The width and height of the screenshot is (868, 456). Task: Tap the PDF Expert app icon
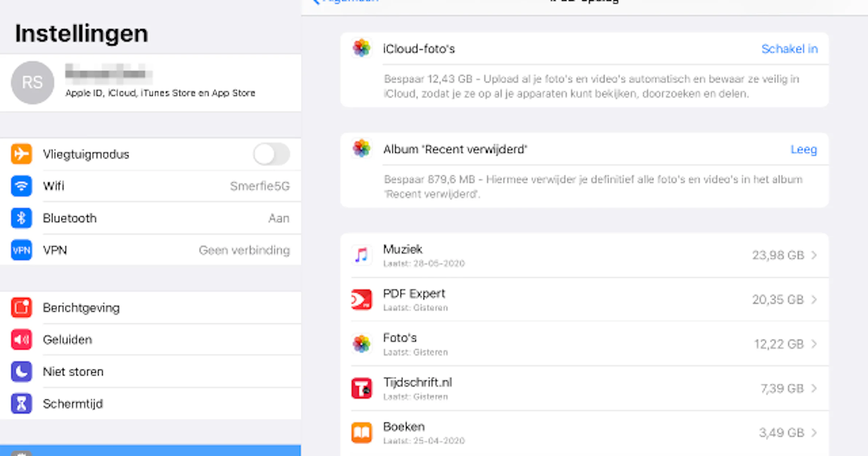(x=361, y=300)
